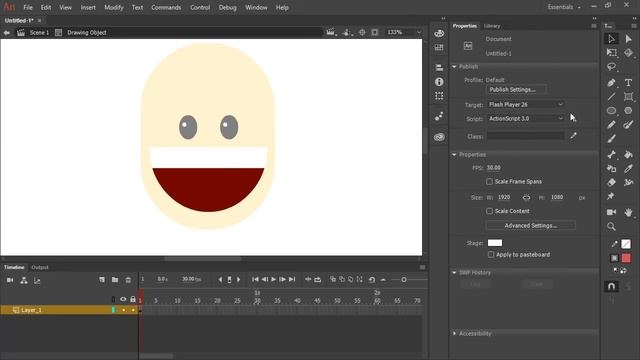Select the Line tool

tap(611, 97)
